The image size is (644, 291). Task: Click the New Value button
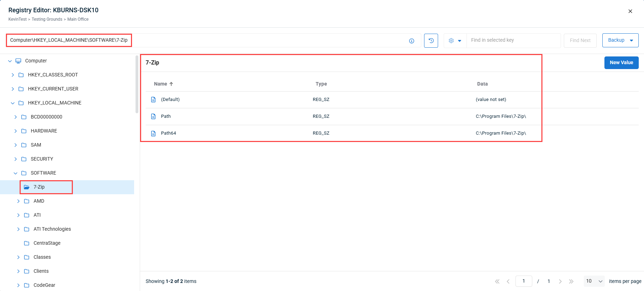pos(621,62)
